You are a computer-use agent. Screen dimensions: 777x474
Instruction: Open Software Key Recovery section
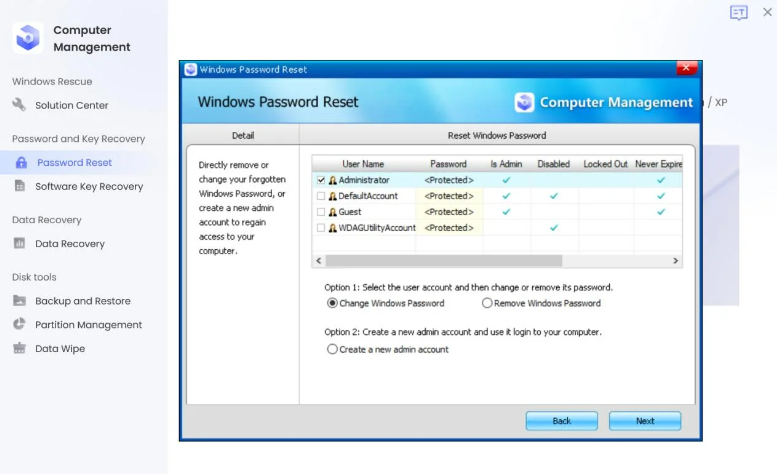(x=89, y=186)
